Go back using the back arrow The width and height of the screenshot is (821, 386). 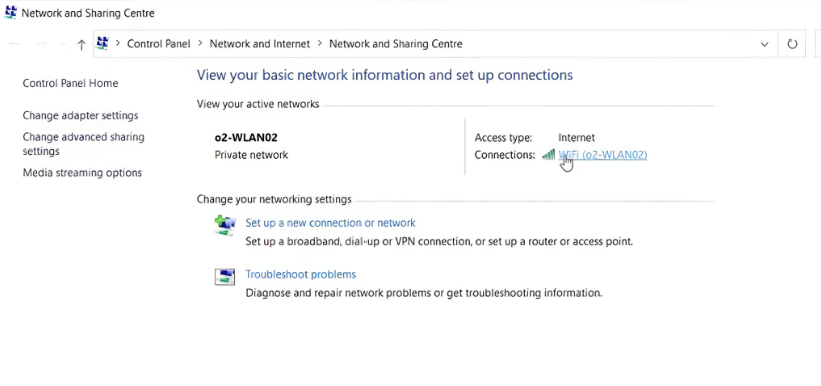[14, 45]
